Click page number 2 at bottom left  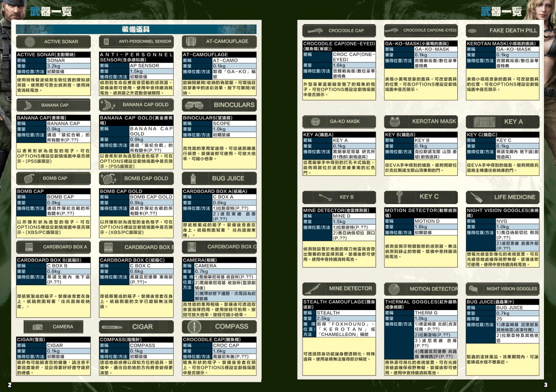9,385
